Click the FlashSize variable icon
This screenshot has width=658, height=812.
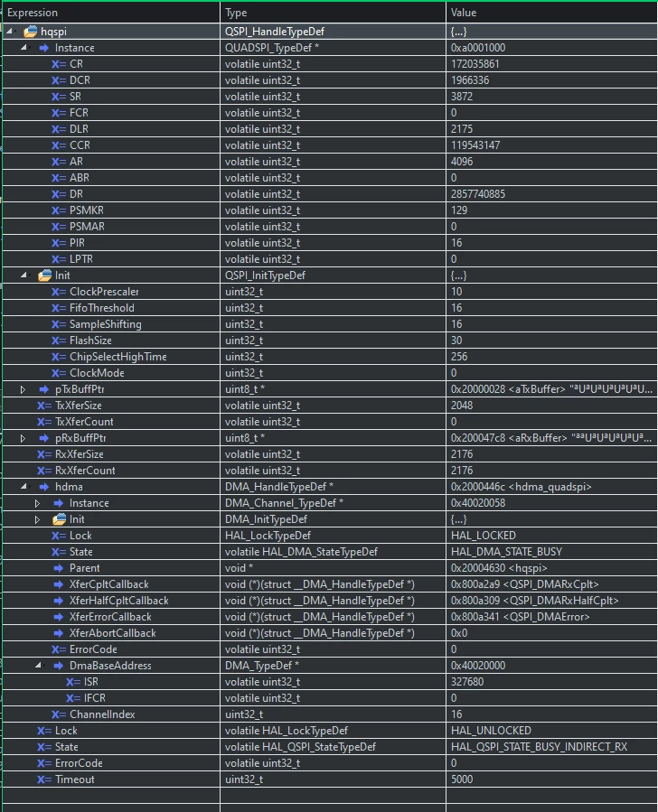pos(59,341)
